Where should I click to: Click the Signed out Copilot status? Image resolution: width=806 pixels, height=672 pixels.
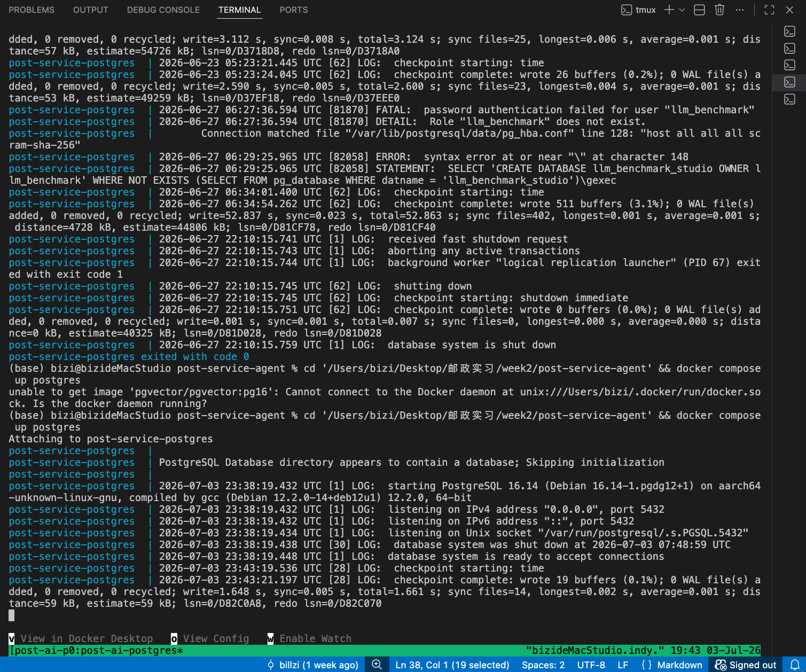pos(746,665)
